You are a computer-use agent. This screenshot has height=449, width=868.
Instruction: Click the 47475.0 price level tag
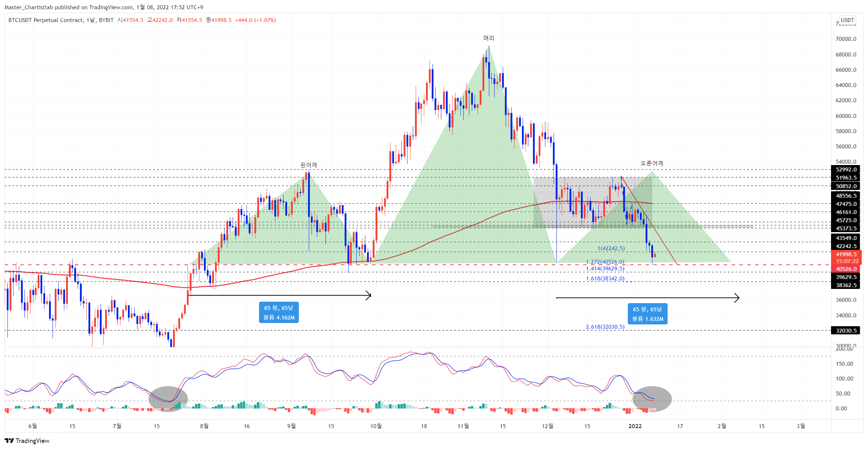pyautogui.click(x=846, y=204)
